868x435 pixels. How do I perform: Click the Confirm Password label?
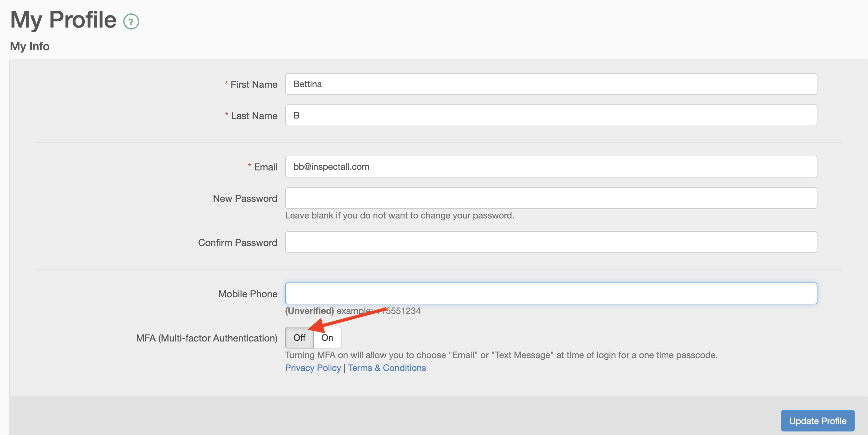[237, 242]
